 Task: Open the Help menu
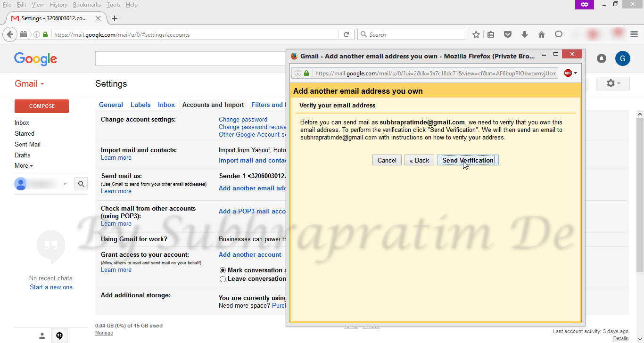[x=132, y=5]
